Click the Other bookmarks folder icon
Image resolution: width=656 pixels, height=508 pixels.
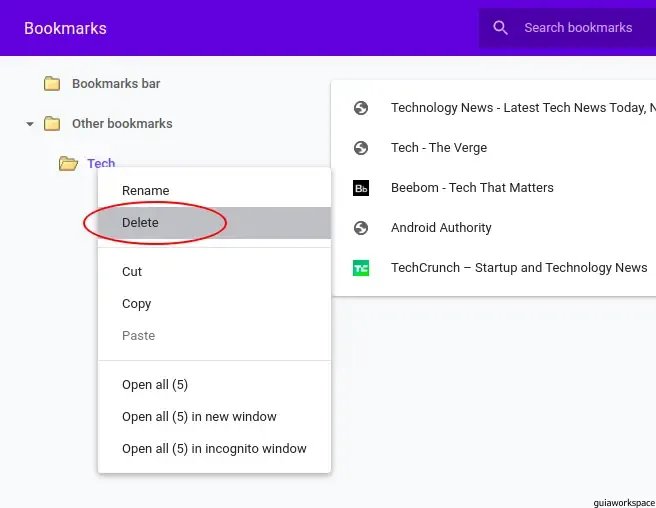[52, 124]
